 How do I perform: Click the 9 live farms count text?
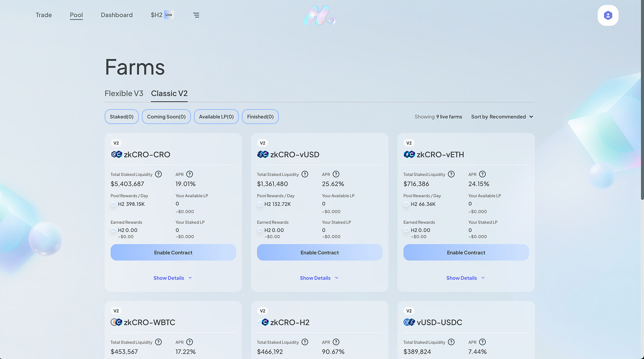[449, 117]
